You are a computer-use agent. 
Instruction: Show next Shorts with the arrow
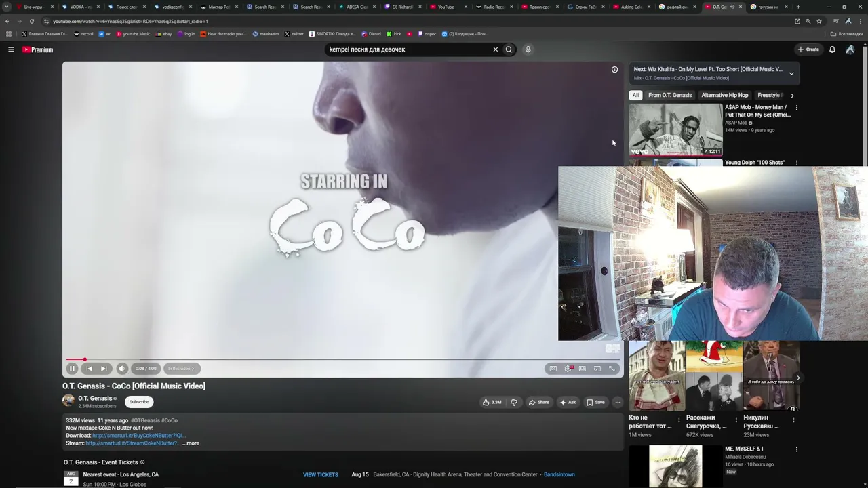click(798, 378)
